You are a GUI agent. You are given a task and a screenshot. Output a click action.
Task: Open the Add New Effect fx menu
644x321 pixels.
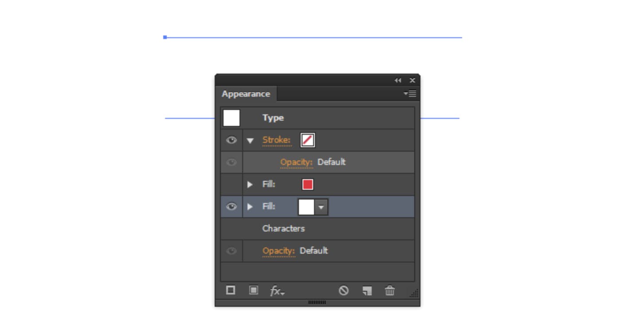point(277,291)
